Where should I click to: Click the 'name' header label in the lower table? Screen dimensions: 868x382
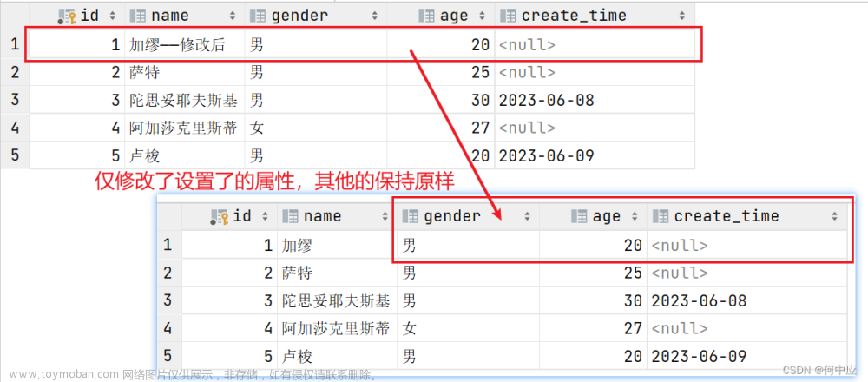323,216
